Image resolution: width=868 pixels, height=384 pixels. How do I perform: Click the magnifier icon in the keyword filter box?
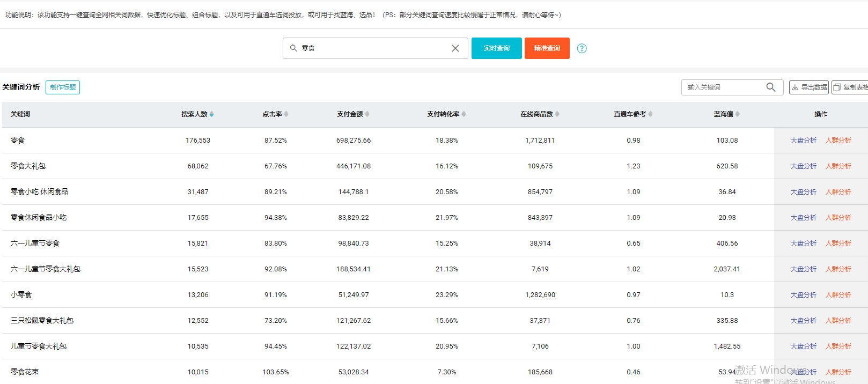tap(771, 87)
